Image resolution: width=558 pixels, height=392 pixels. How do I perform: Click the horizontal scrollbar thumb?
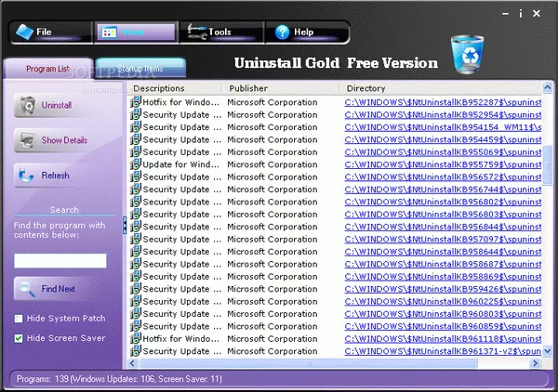tap(308, 363)
